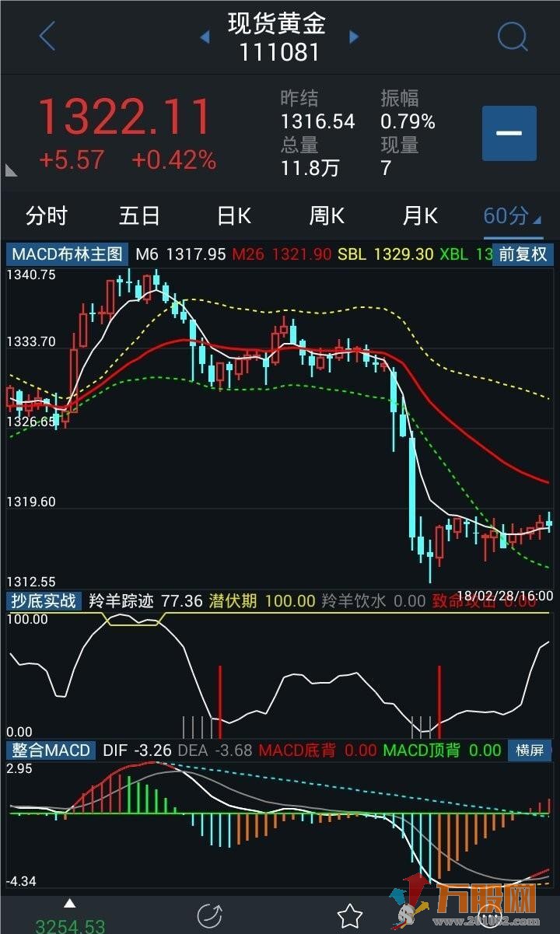Tap the 3254.53 index value
560x934 pixels.
point(70,925)
